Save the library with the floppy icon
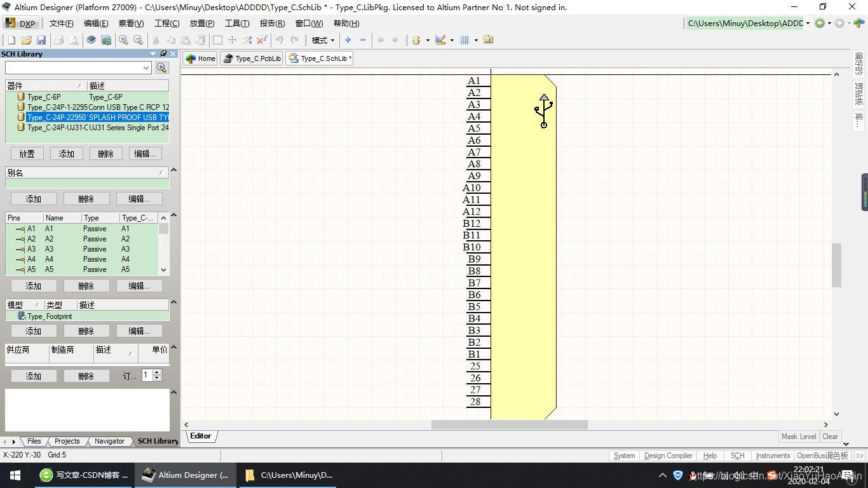Viewport: 868px width, 488px height. coord(41,40)
